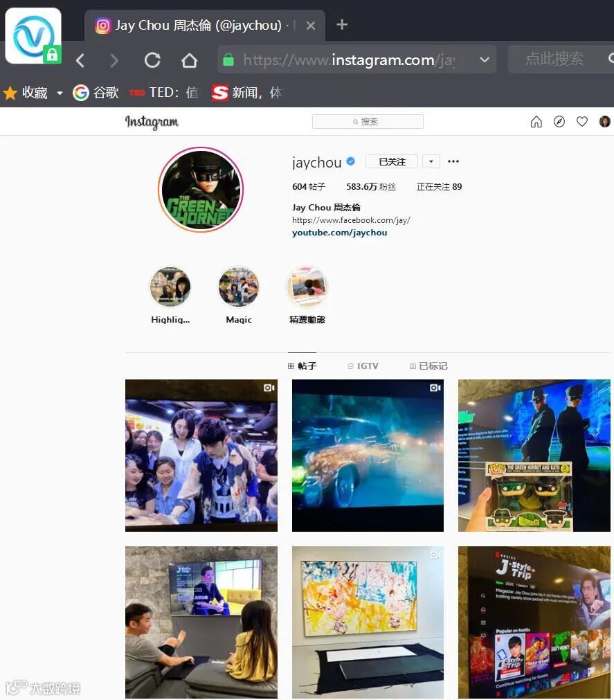Image resolution: width=614 pixels, height=700 pixels.
Task: Open the video post with crowd of fans
Action: click(201, 456)
